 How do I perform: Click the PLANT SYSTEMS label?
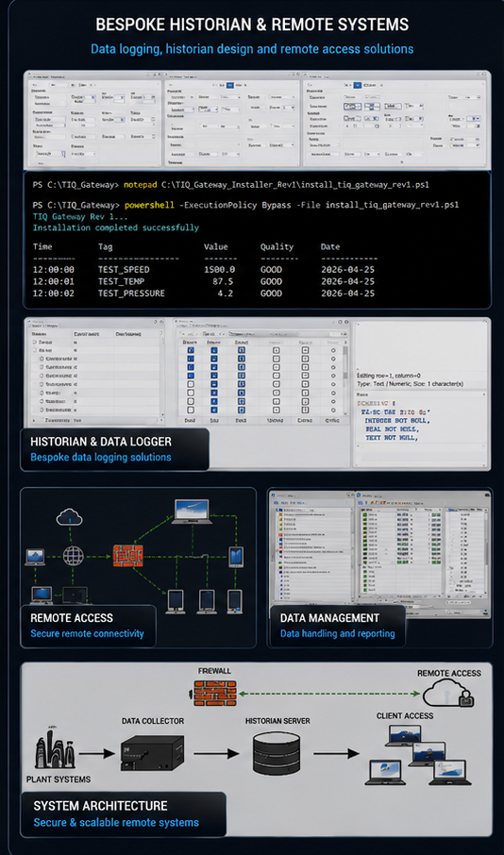[59, 780]
